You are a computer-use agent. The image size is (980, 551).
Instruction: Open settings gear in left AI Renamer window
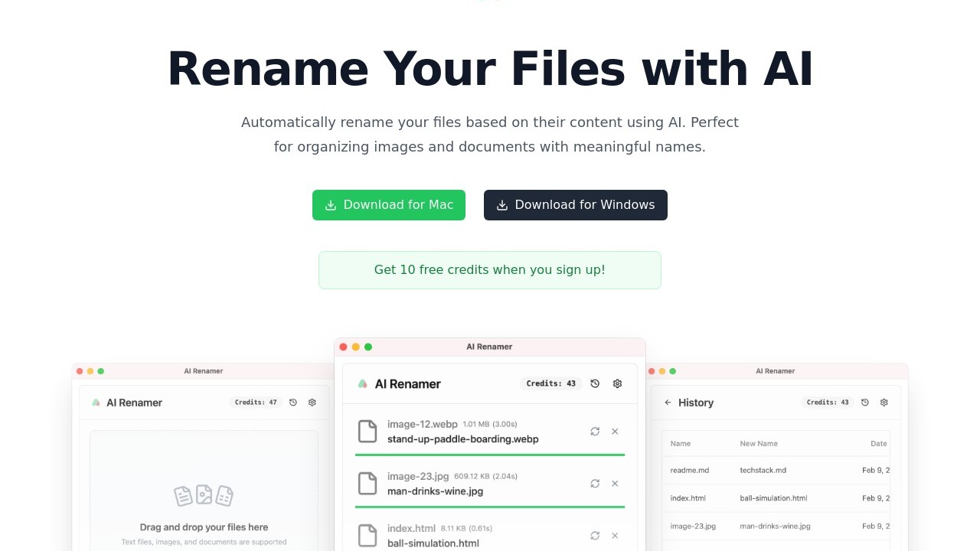(312, 403)
